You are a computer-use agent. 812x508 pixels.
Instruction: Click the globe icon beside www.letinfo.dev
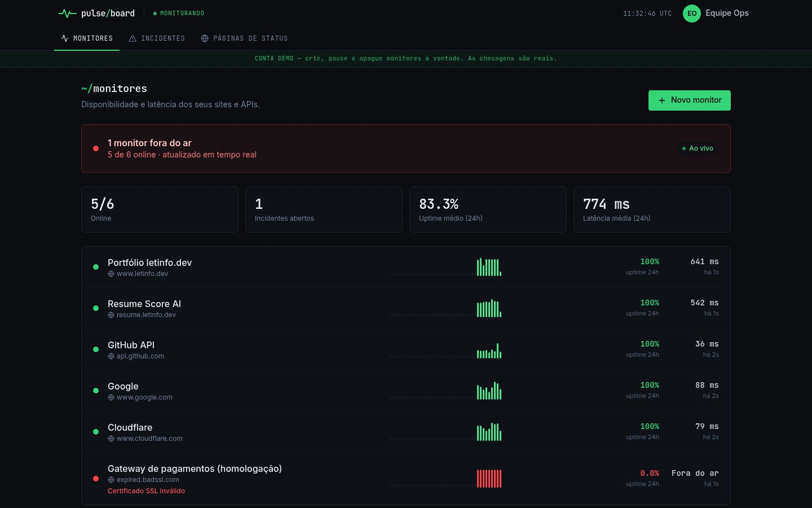pyautogui.click(x=111, y=274)
